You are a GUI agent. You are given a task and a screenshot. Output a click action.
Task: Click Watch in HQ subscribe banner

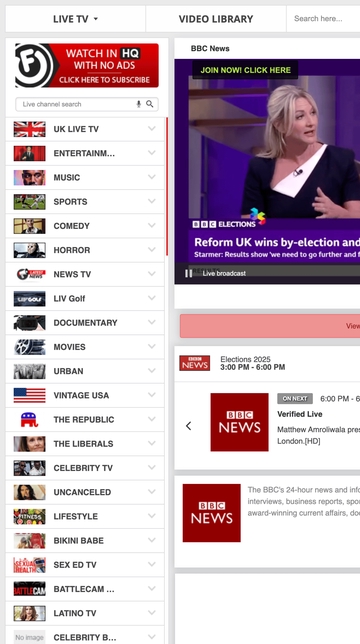tap(87, 65)
